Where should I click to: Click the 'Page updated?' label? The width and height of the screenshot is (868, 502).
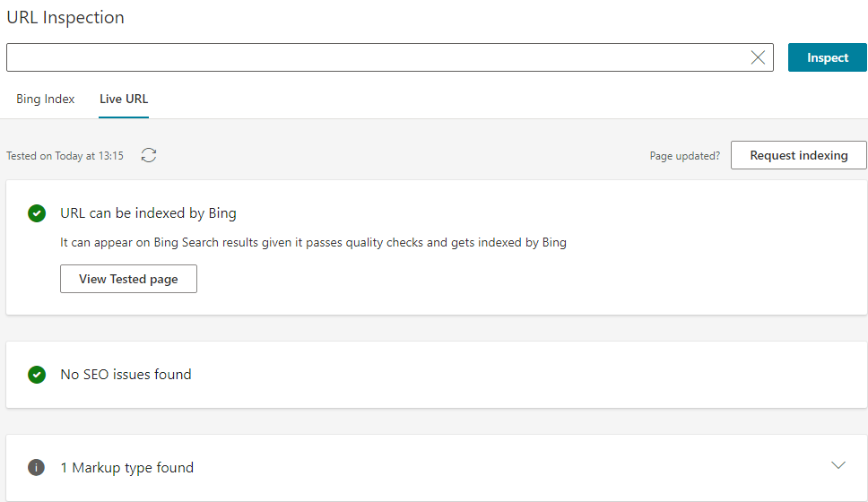click(685, 156)
